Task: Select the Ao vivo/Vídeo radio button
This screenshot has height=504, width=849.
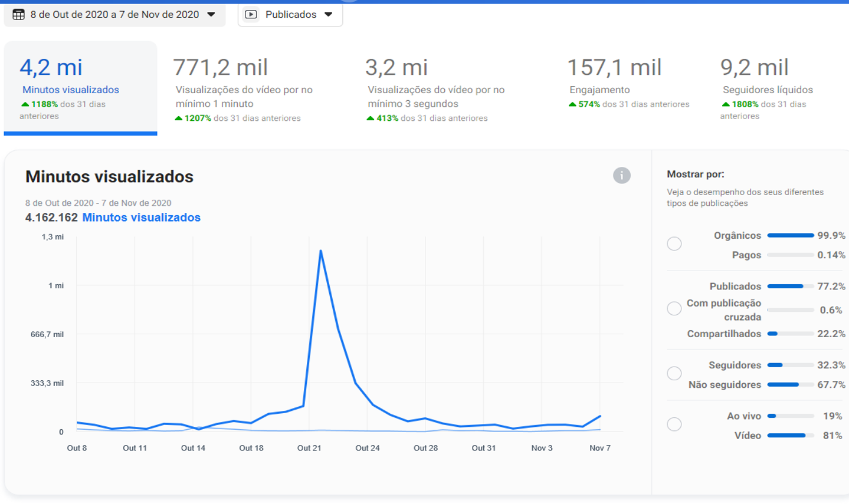Action: tap(674, 424)
